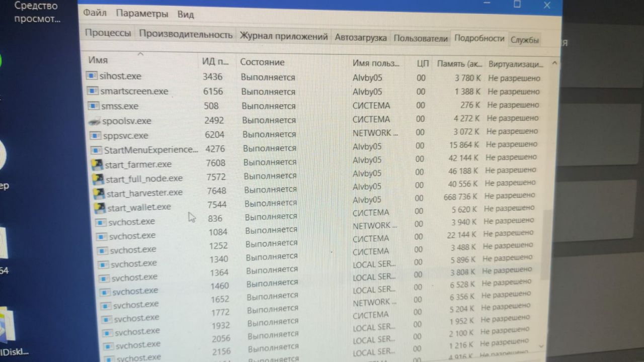Click the spoolsv.exe process name
The image size is (644, 362).
(127, 121)
